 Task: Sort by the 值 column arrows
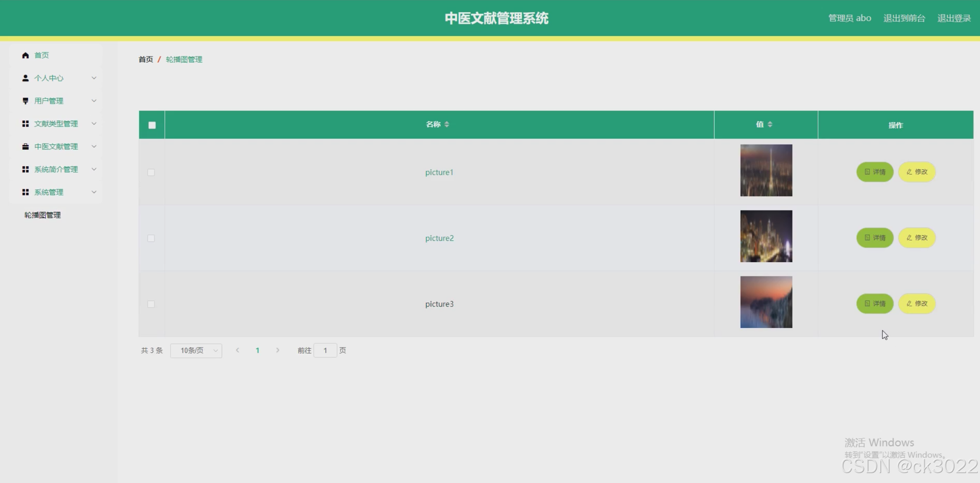(770, 125)
